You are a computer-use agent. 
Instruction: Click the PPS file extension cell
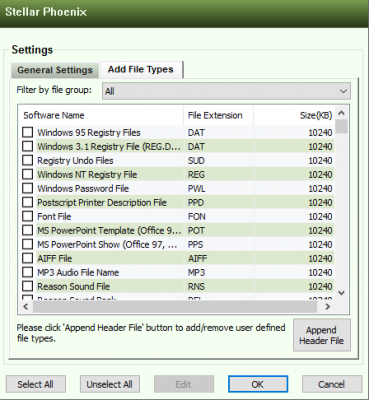coord(218,245)
